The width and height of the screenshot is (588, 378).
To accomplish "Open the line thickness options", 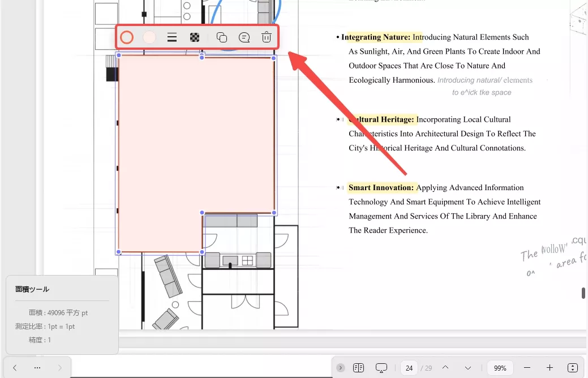I will (x=172, y=37).
